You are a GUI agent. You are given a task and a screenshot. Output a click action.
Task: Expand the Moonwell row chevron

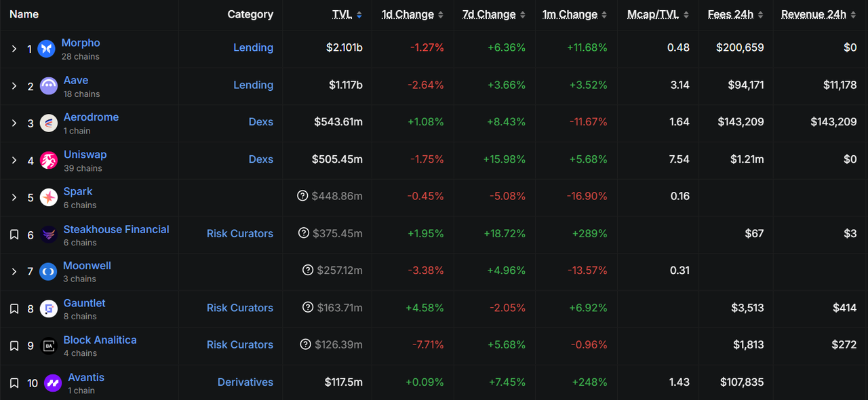click(x=14, y=272)
